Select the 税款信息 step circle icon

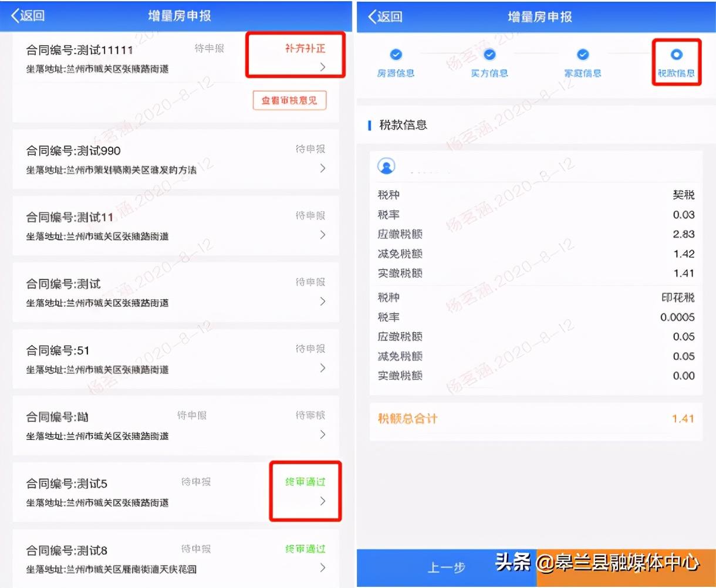tap(676, 55)
